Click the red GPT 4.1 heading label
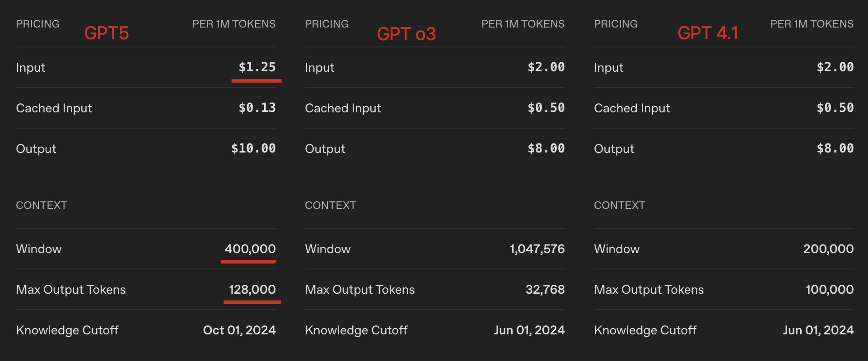The image size is (868, 361). point(708,33)
